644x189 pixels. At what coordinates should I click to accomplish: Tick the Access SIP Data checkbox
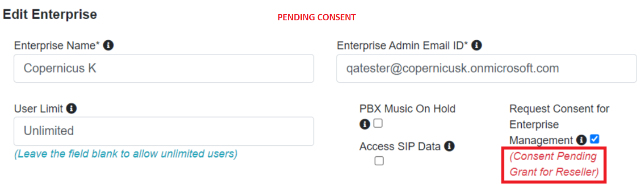[x=379, y=161]
